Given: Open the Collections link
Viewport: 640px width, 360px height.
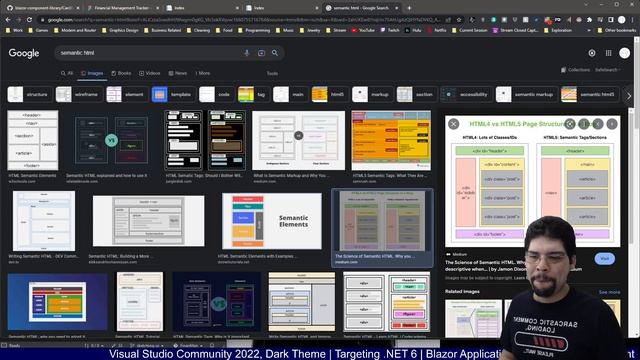Looking at the screenshot, I should coord(576,70).
